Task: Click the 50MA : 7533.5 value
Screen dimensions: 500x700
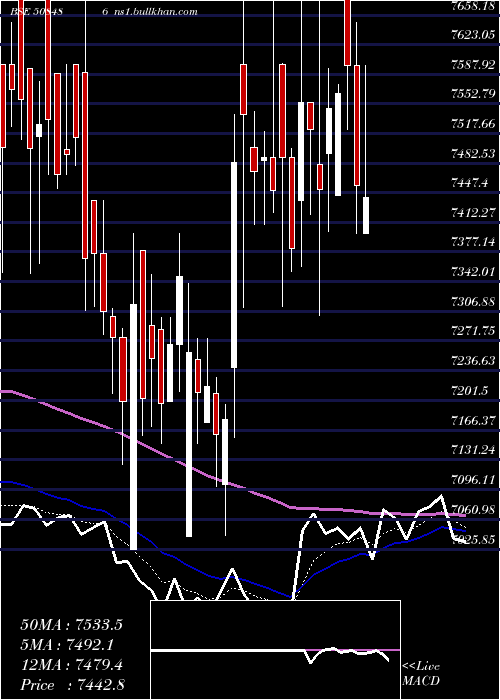Action: [71, 625]
